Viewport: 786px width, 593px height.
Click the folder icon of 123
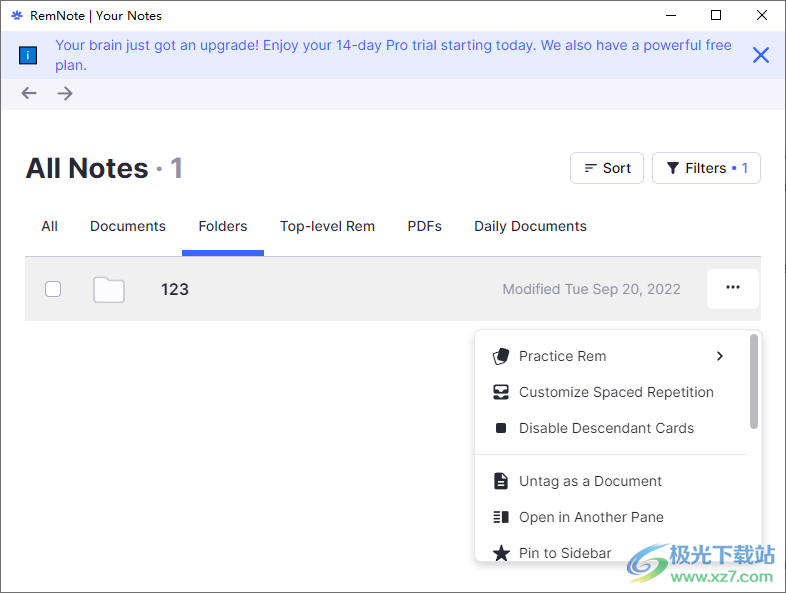(x=109, y=289)
